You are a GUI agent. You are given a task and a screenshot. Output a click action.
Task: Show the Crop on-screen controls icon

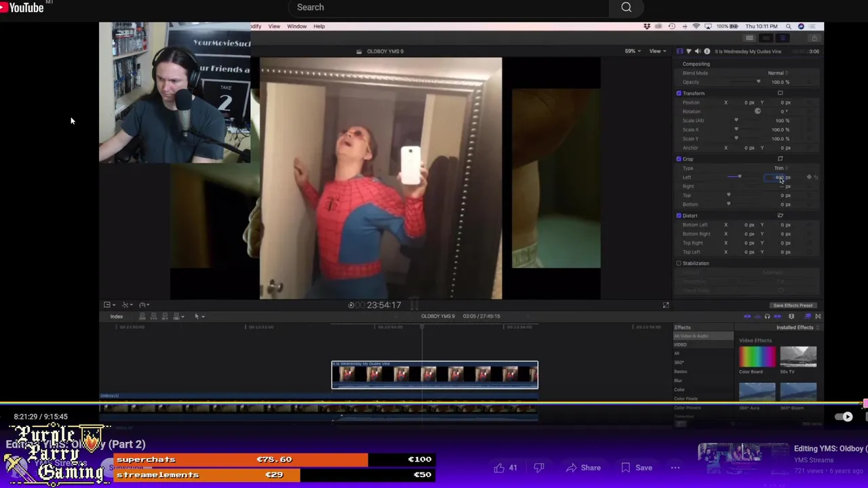click(780, 159)
